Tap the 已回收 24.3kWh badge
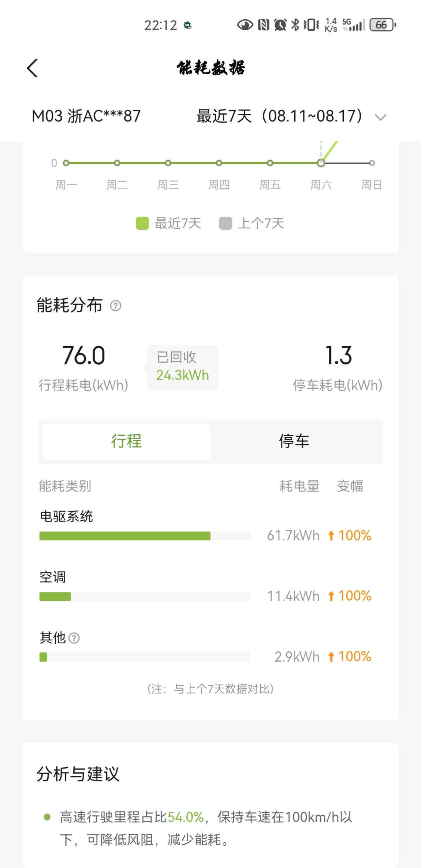Screen dimensions: 421x868 click(x=182, y=367)
